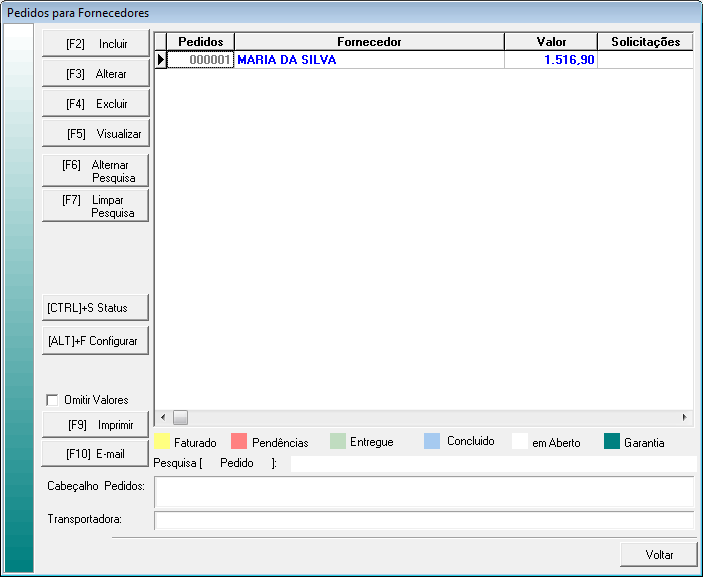
Task: Select the row arrow indicator for order 000001
Action: [160, 60]
